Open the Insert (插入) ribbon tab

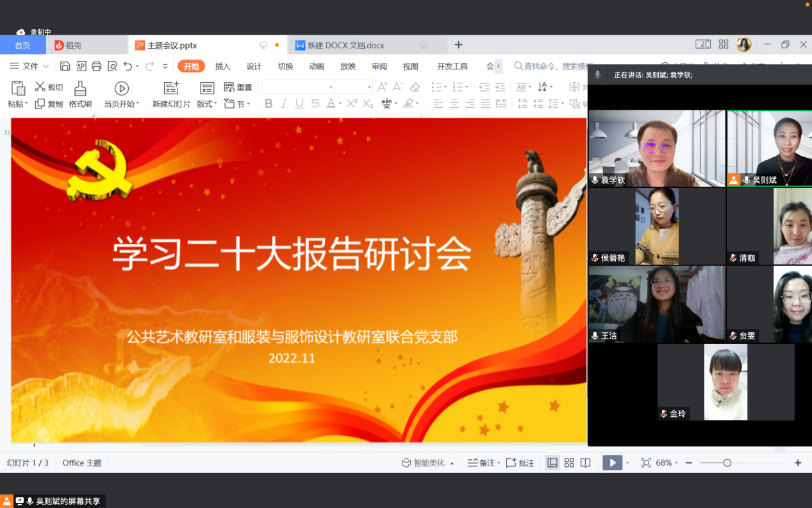click(x=222, y=66)
